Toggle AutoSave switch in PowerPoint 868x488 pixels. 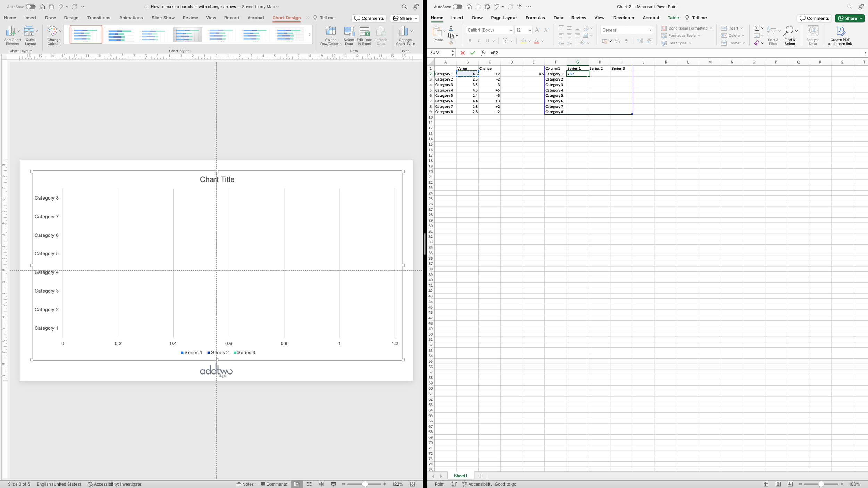click(x=31, y=7)
